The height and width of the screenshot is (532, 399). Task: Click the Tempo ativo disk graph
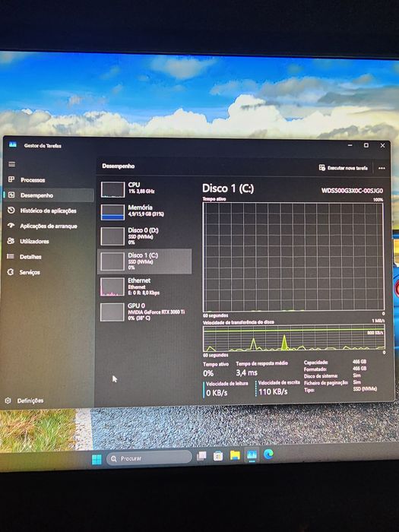pos(293,257)
